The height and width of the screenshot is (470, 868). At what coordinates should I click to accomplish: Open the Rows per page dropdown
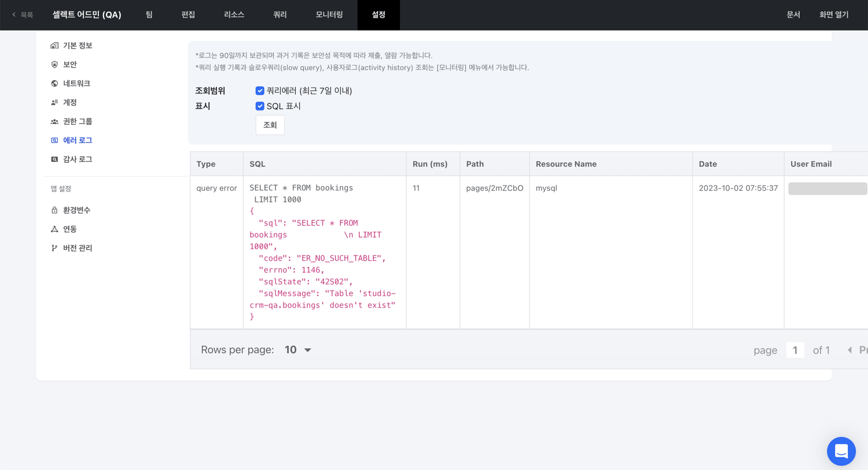298,350
